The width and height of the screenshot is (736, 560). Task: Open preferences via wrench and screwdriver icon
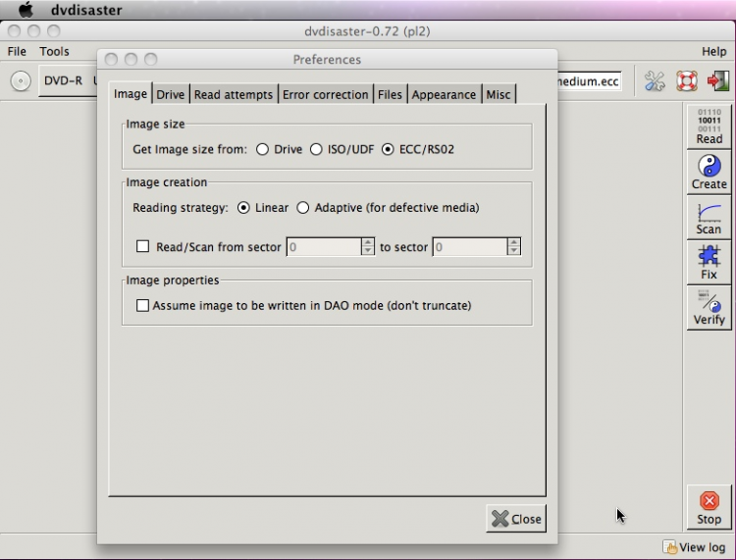point(655,81)
